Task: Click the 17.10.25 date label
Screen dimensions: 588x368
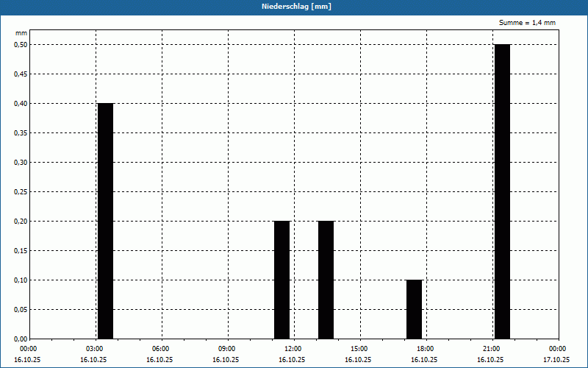Action: point(556,360)
